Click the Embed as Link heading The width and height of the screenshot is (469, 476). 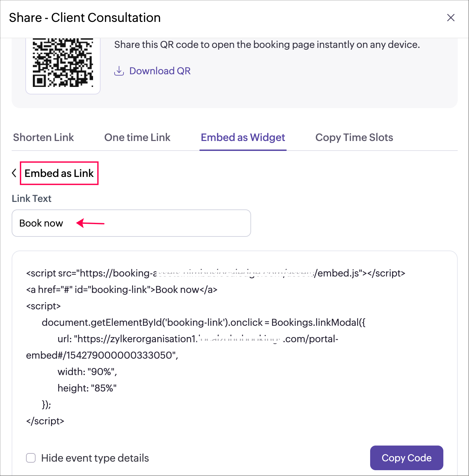[59, 173]
